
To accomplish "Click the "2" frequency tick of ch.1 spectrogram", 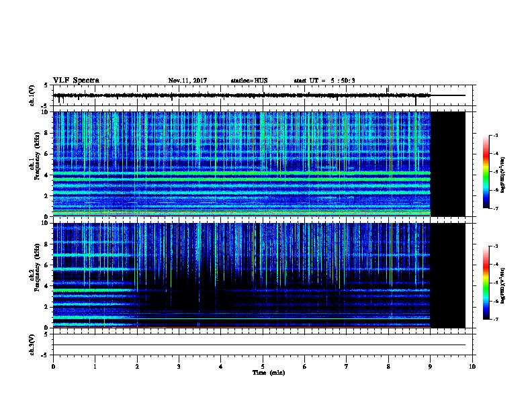I will (47, 196).
